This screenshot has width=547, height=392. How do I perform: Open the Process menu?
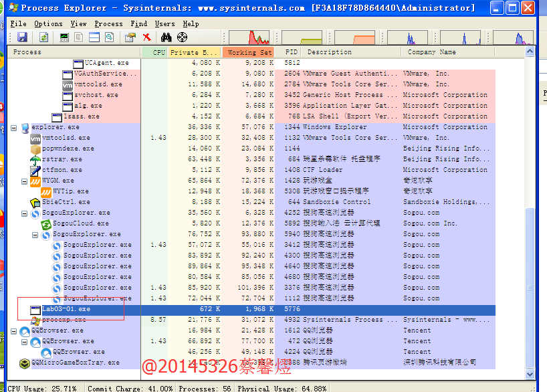point(107,23)
